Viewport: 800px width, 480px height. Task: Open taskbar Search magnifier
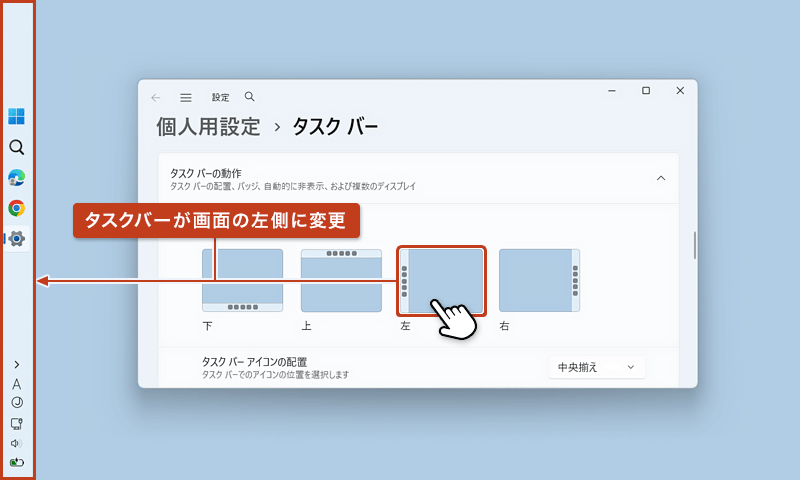coord(16,147)
